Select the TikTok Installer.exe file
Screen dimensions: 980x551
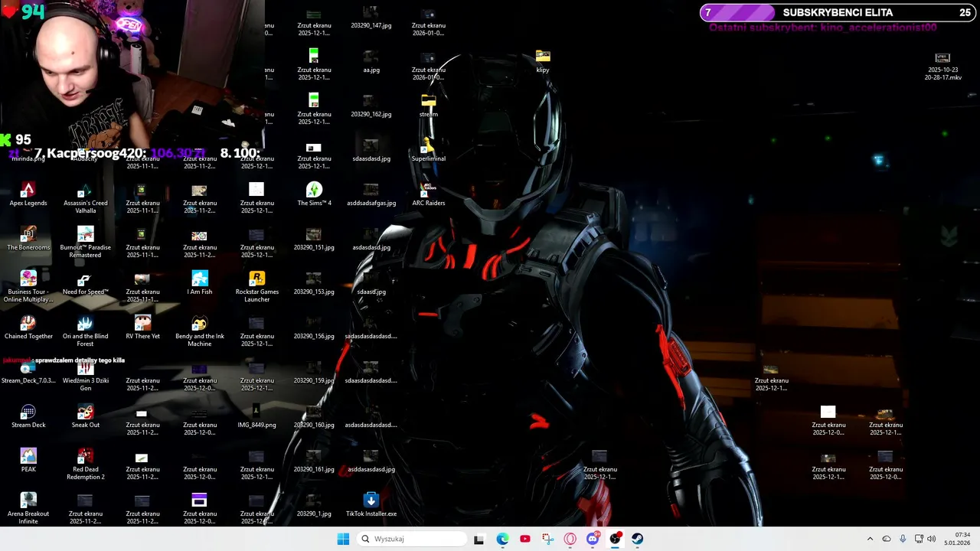(x=371, y=505)
